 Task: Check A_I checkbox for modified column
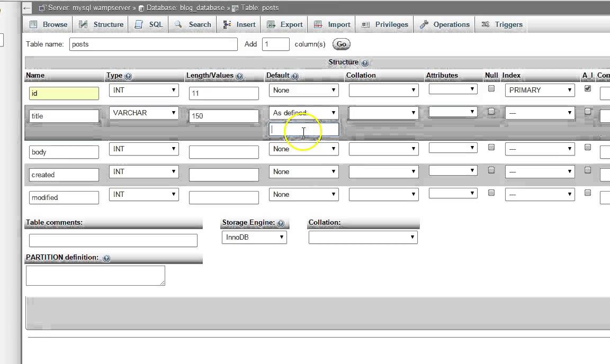588,193
